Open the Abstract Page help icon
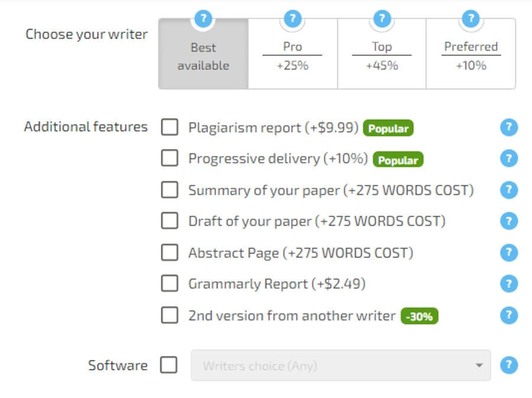This screenshot has height=398, width=532. (509, 253)
